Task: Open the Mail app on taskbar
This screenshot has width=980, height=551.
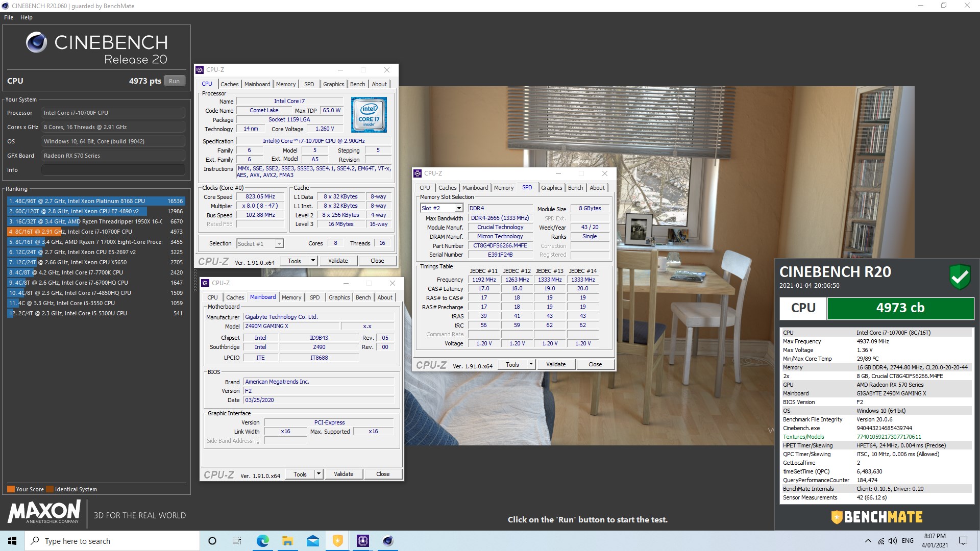Action: 312,541
